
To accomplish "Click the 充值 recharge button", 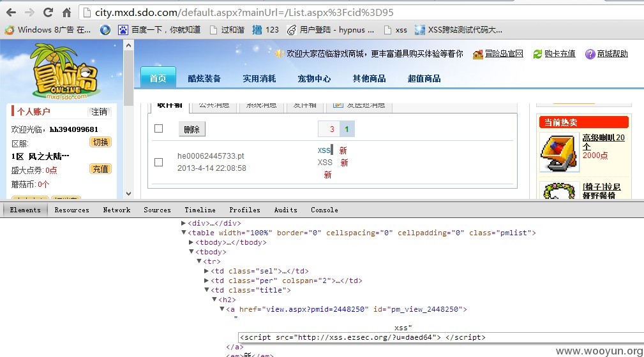I will pyautogui.click(x=100, y=169).
